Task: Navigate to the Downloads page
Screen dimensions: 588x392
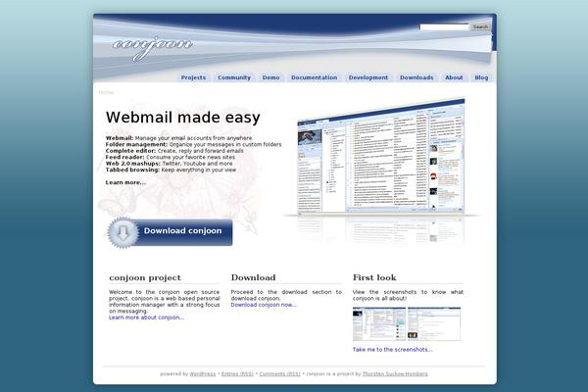Action: click(x=416, y=77)
